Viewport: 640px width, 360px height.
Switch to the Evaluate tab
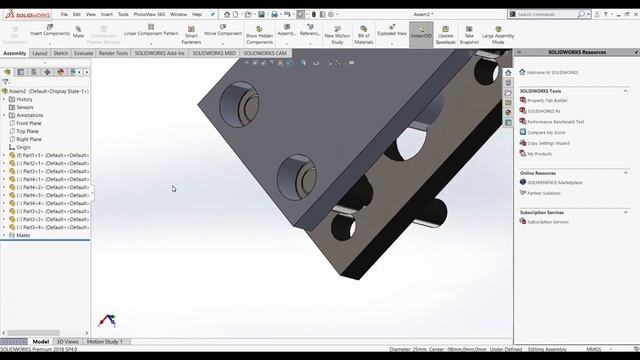click(x=83, y=53)
